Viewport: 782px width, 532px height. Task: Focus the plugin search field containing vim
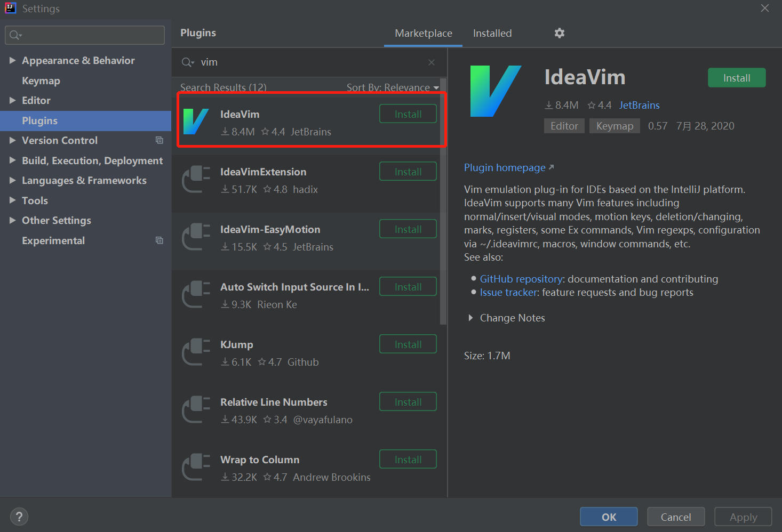pos(309,62)
